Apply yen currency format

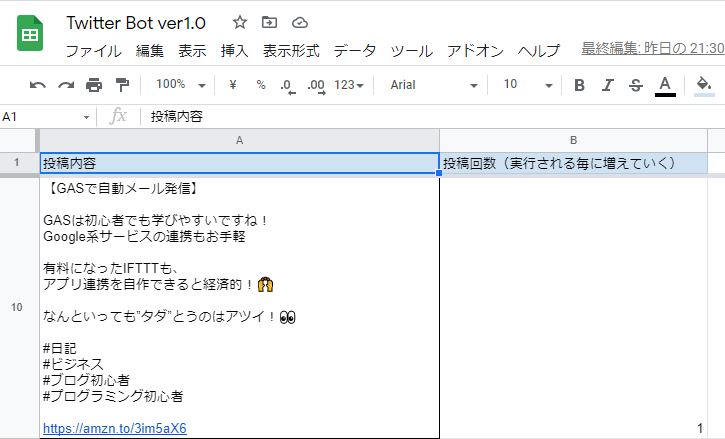(x=233, y=85)
